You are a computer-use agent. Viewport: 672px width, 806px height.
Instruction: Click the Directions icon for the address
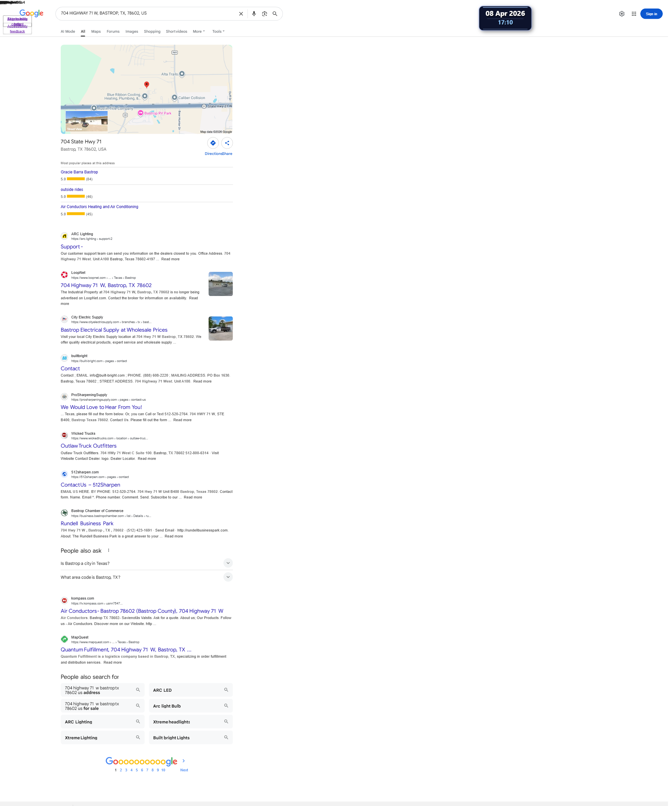214,144
